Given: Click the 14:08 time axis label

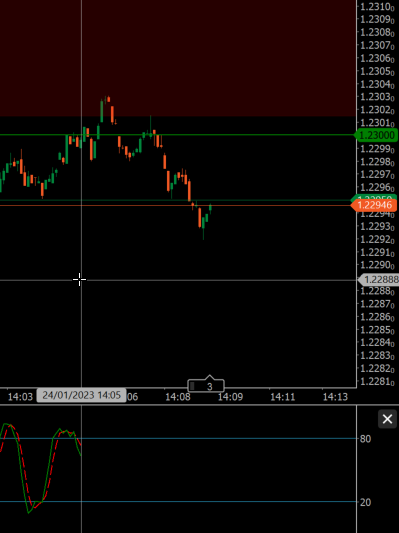Looking at the screenshot, I should click(177, 397).
